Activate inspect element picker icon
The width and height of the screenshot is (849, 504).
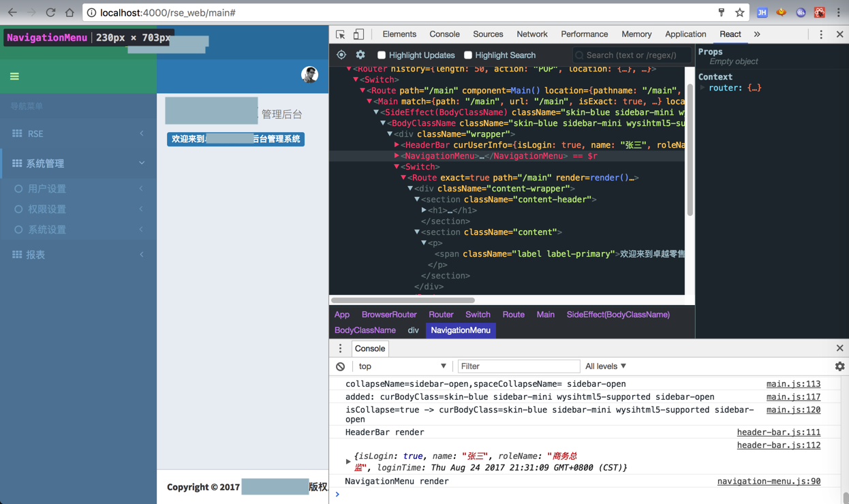point(341,34)
